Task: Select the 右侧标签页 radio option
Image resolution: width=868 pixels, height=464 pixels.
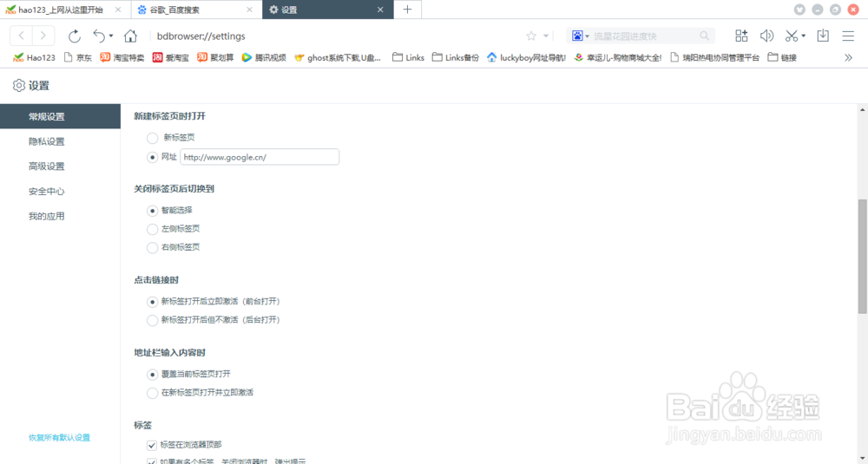Action: (152, 248)
